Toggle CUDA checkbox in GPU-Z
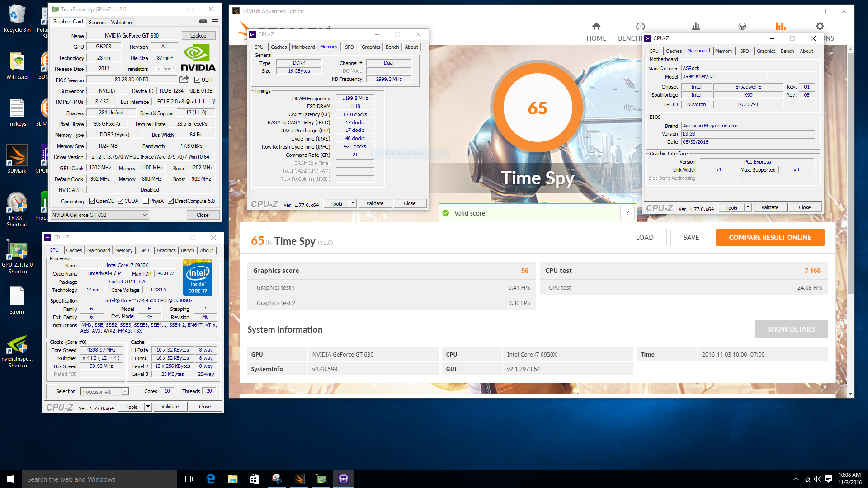868x488 pixels. coord(121,201)
